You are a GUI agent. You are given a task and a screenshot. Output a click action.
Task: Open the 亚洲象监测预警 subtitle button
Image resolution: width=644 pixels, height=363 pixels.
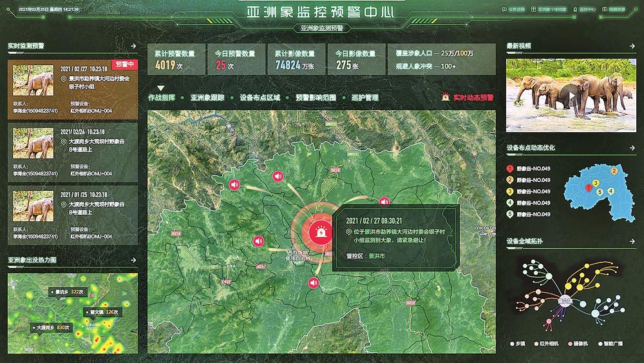click(321, 28)
